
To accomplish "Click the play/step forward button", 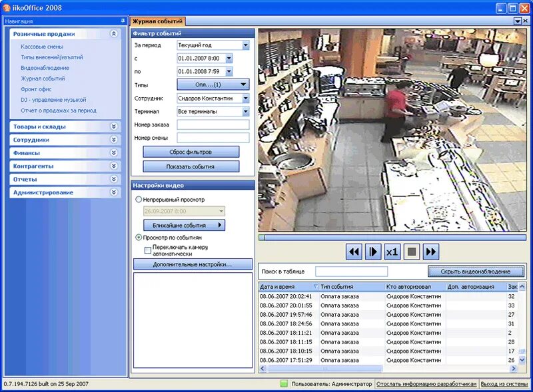I will pyautogui.click(x=373, y=252).
